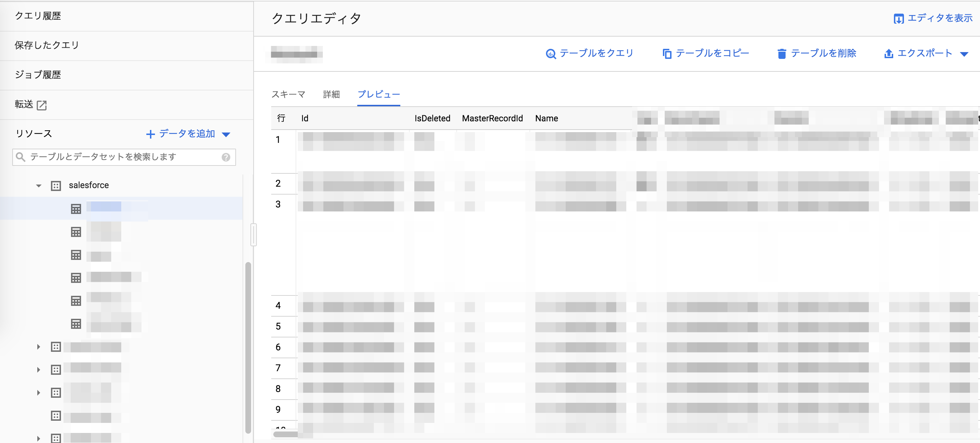The image size is (980, 443).
Task: Click the Delete Table trash icon
Action: point(781,53)
